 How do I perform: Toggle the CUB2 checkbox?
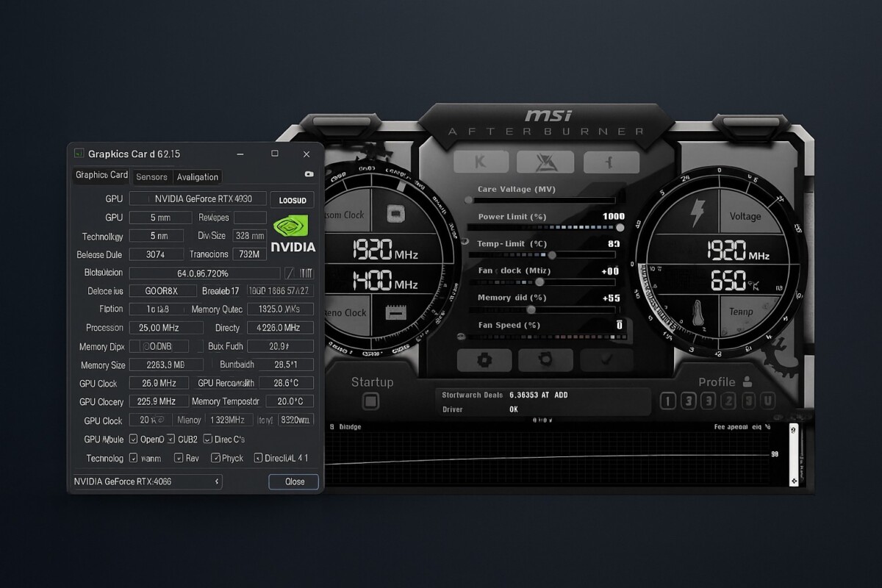(171, 439)
